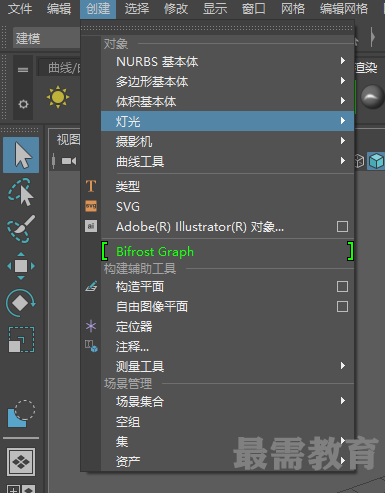This screenshot has width=385, height=493.
Task: Choose 注释... menu entry
Action: (227, 347)
